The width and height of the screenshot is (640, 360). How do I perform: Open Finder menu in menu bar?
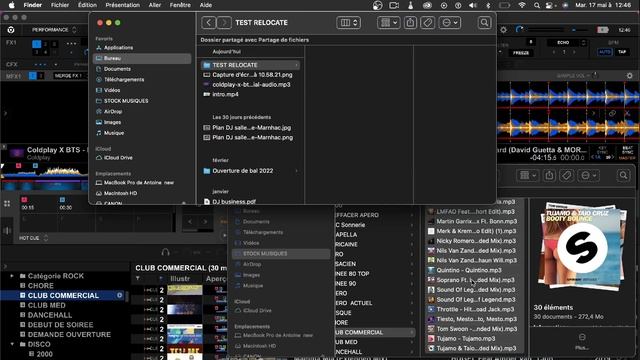[33, 5]
